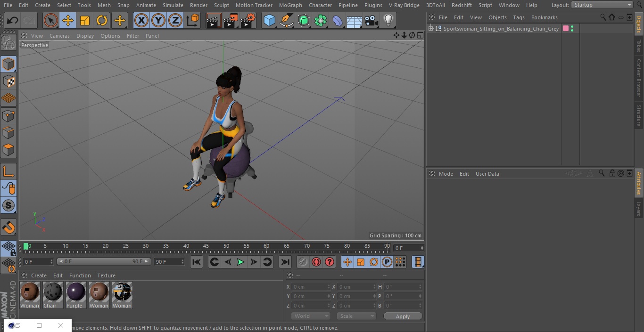The image size is (644, 332).
Task: Click frame 50 on timeline ruler
Action: (x=226, y=246)
